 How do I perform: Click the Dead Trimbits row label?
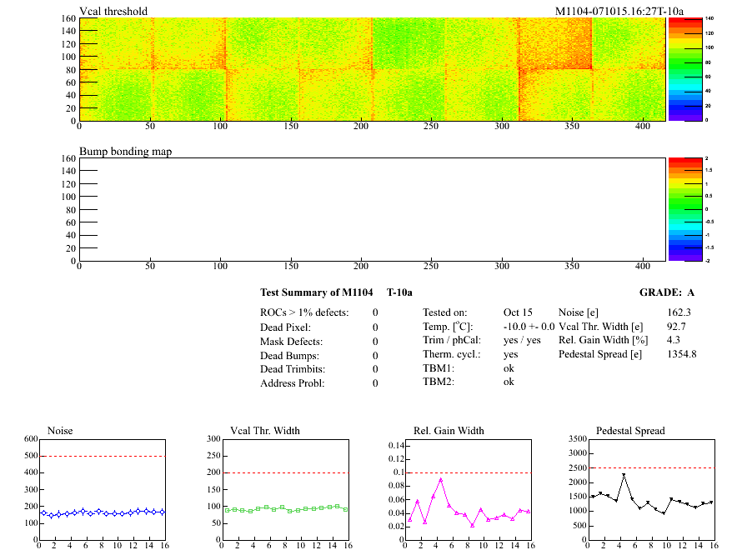click(293, 369)
